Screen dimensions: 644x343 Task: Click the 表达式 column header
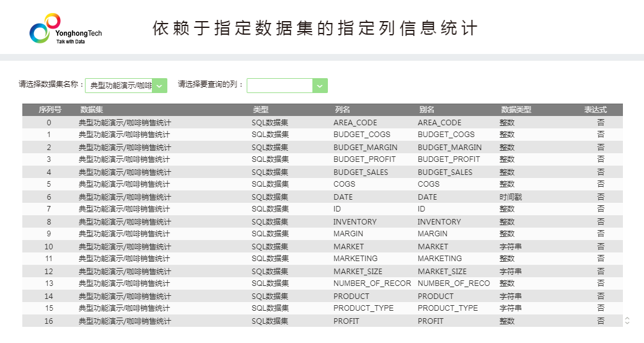[x=594, y=110]
